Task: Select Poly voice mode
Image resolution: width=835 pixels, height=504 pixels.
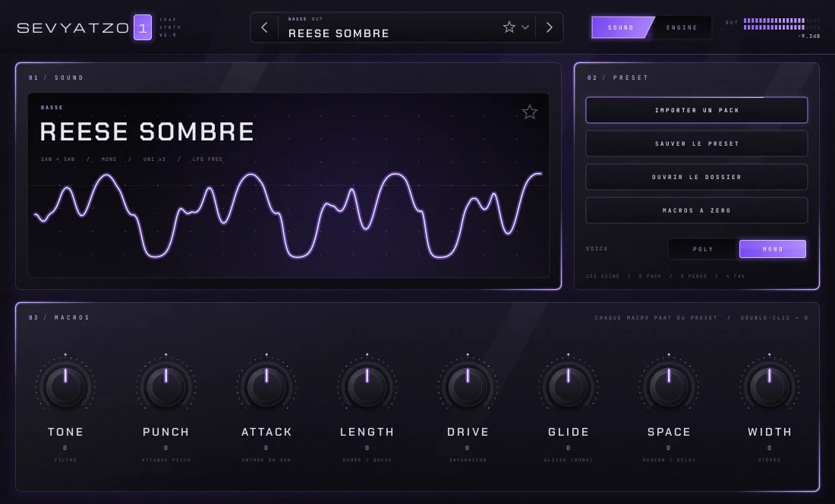Action: click(703, 249)
